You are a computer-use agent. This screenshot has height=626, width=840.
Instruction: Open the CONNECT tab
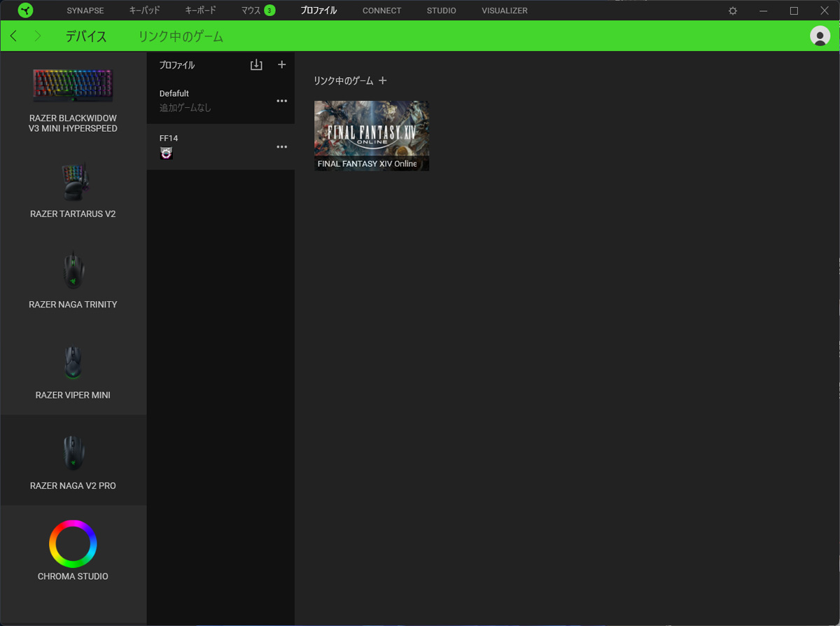(381, 11)
